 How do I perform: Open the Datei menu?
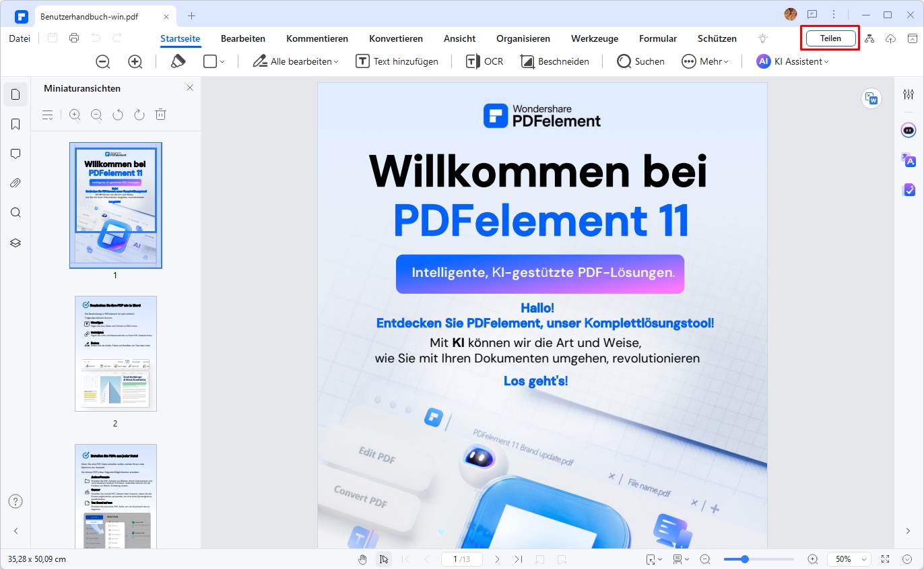20,38
